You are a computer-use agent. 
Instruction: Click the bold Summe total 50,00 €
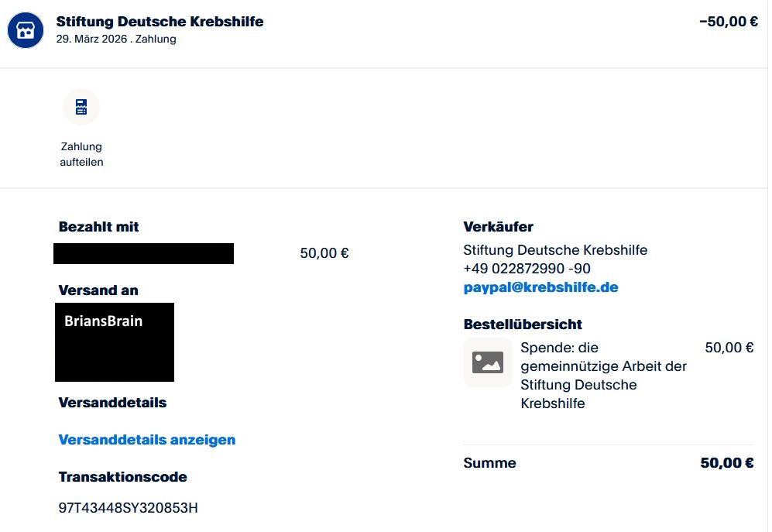(726, 463)
